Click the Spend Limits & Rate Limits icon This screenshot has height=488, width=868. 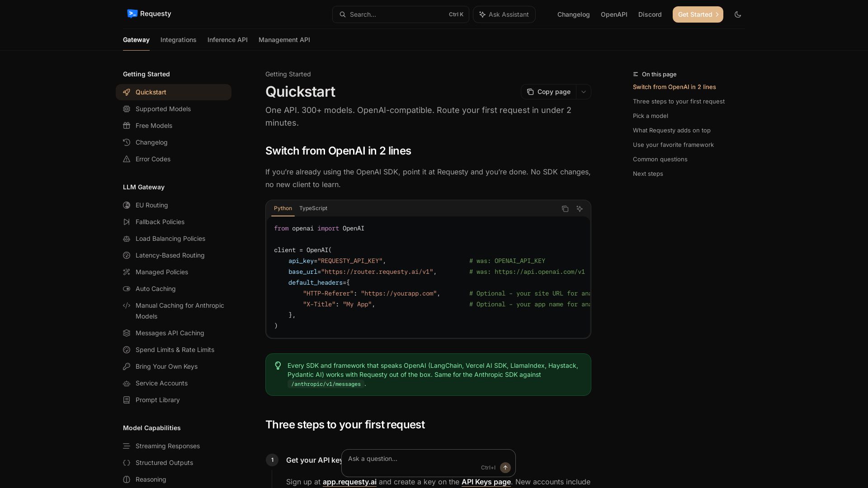tap(127, 350)
